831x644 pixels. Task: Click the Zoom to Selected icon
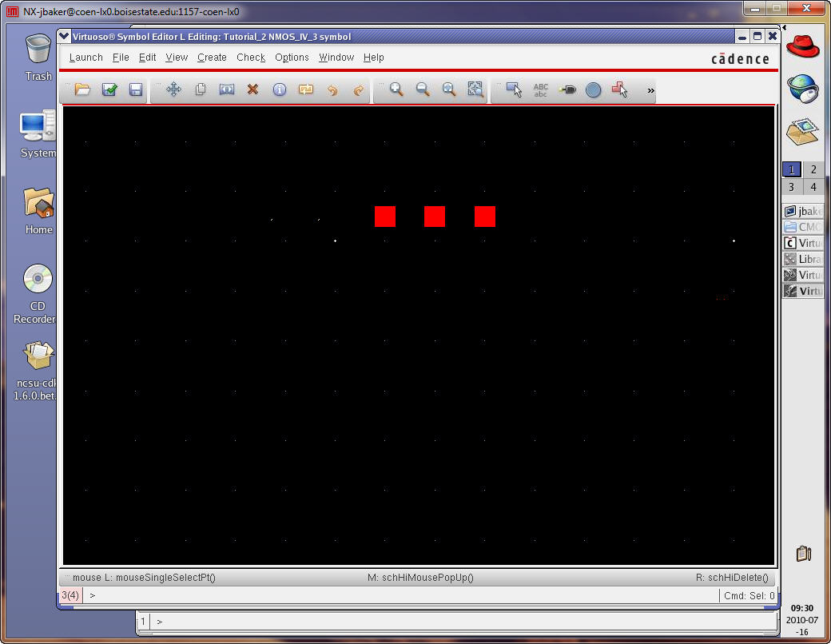click(475, 89)
